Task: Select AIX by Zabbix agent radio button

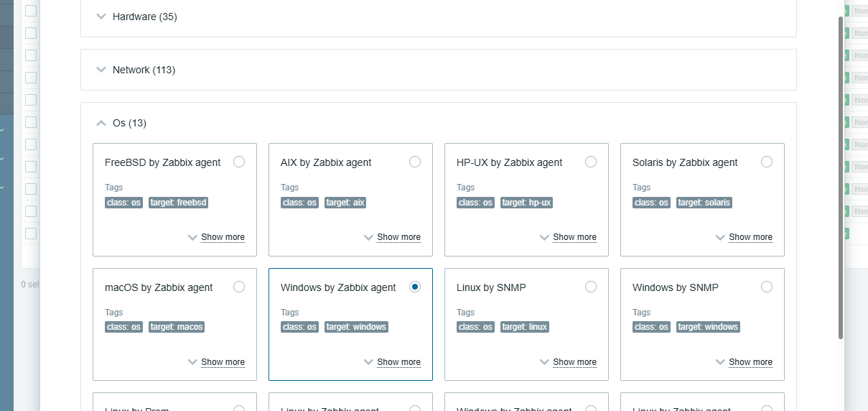Action: click(415, 162)
